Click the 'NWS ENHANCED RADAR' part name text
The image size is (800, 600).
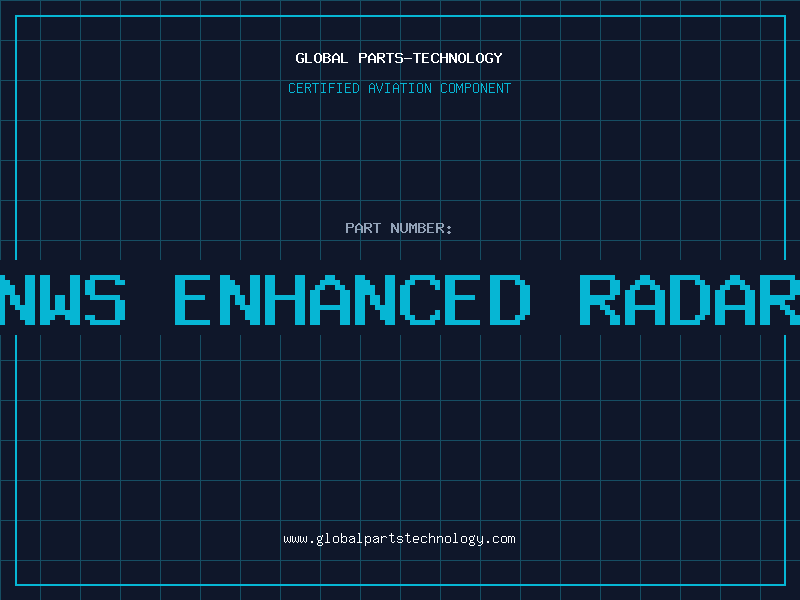click(x=400, y=299)
